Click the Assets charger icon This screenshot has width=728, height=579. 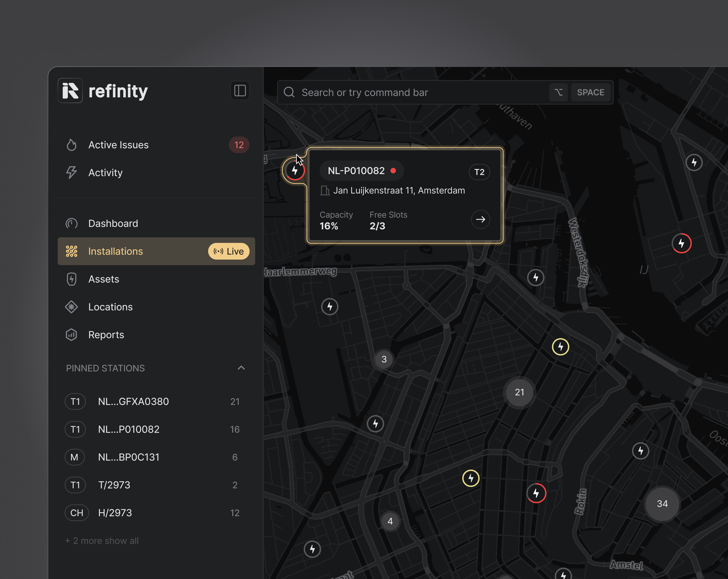tap(71, 279)
